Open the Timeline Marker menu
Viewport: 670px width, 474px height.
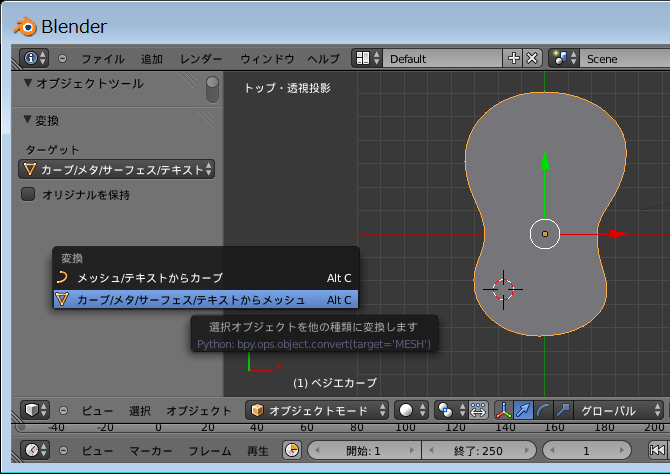pyautogui.click(x=151, y=450)
